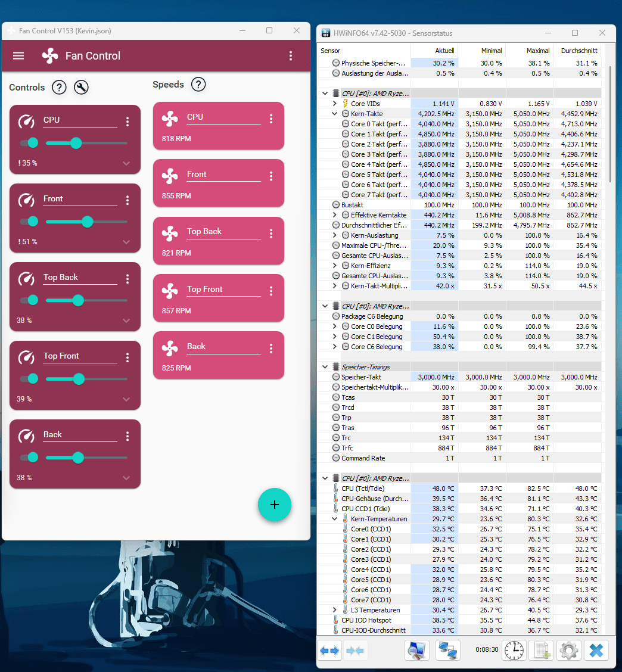
Task: Click the HWiNFO vertical scrollbar
Action: click(610, 125)
